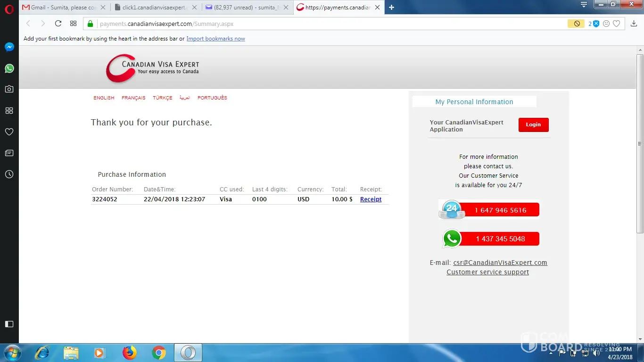
Task: Click the downloads arrow icon
Action: click(x=634, y=24)
